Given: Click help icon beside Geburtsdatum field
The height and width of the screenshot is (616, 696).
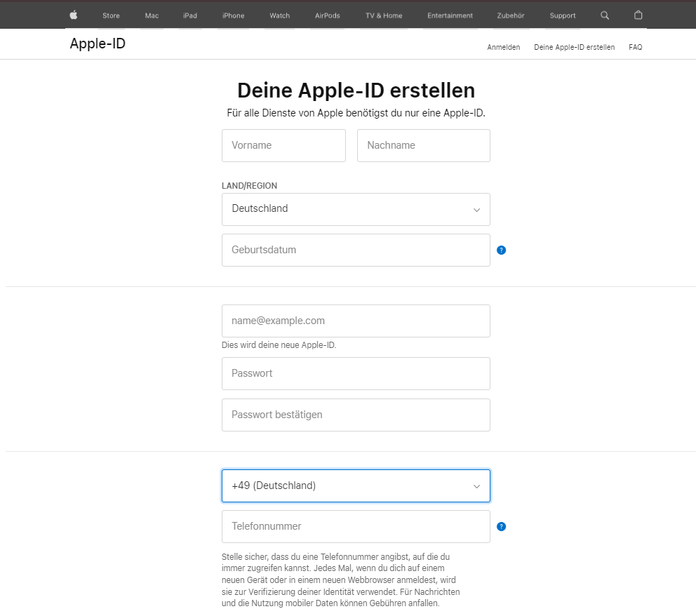Looking at the screenshot, I should coord(501,250).
